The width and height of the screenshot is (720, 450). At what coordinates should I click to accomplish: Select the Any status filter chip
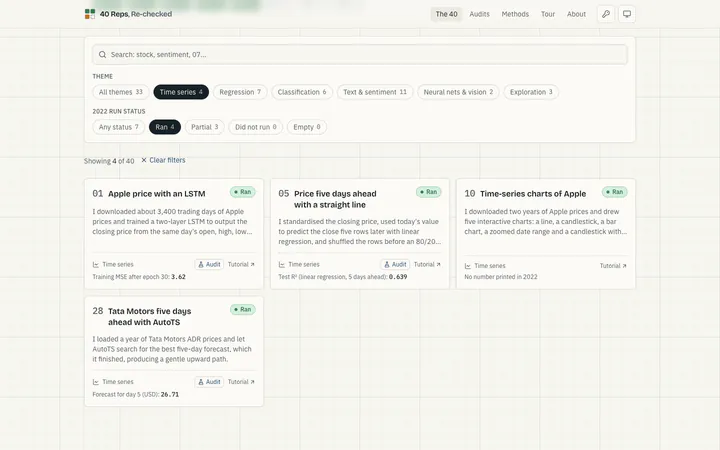pos(118,127)
